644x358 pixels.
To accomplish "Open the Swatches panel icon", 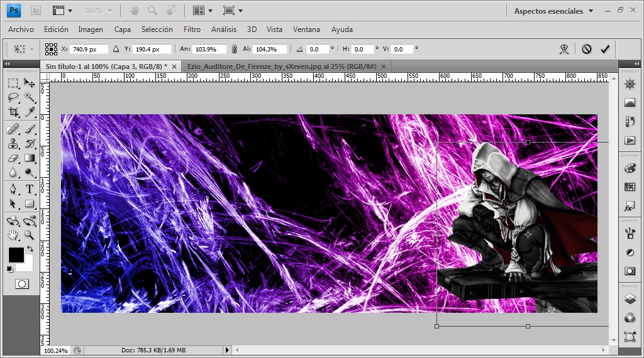I will tap(630, 187).
